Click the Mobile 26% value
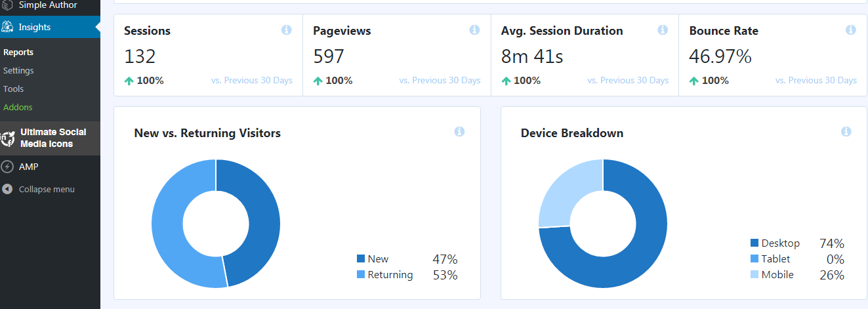 click(x=832, y=275)
